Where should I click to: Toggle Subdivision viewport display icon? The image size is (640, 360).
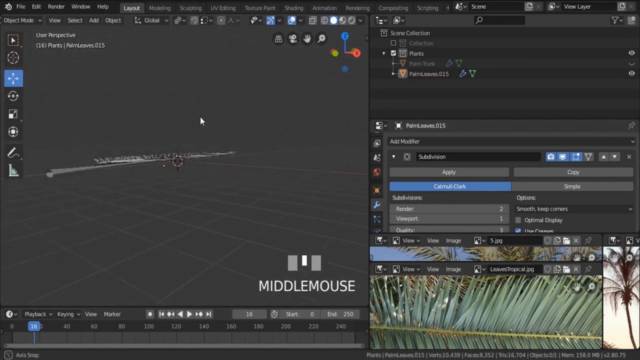563,157
